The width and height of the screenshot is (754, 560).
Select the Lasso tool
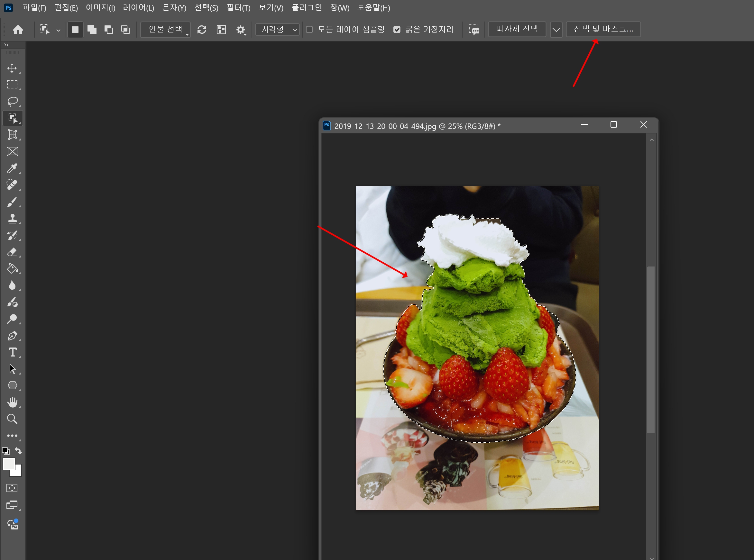click(x=13, y=101)
